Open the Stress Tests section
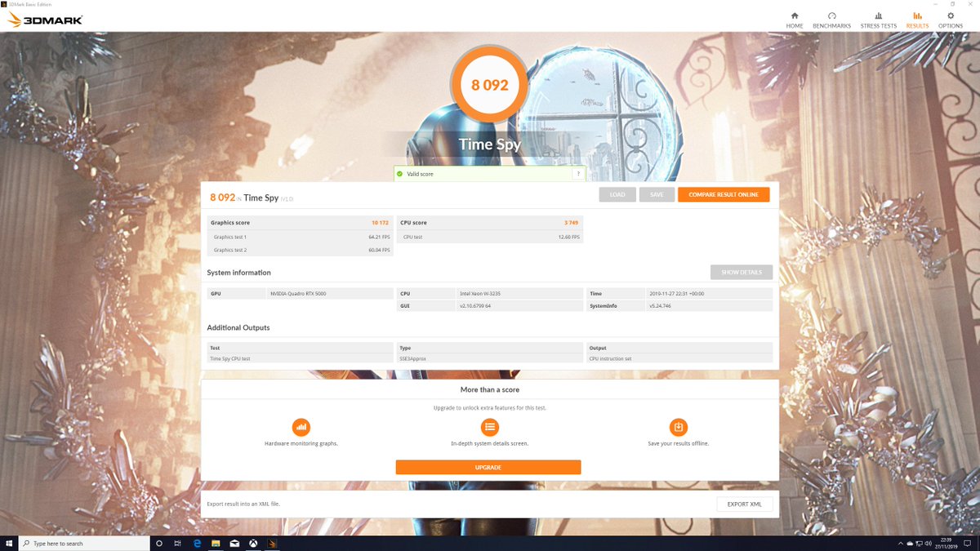The width and height of the screenshot is (980, 551). pos(878,16)
